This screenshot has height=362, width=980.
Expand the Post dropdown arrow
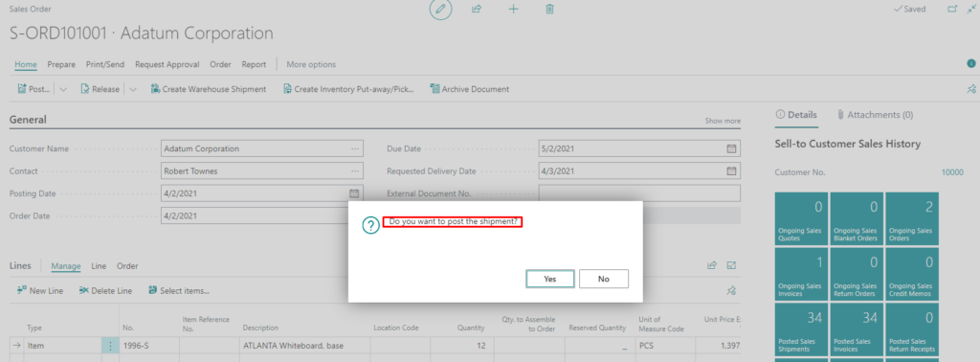(x=63, y=89)
